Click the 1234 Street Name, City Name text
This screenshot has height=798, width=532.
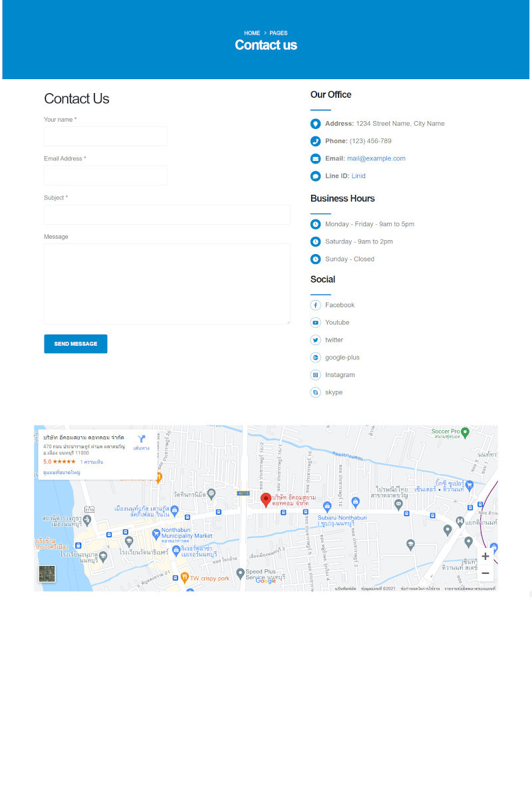[400, 124]
